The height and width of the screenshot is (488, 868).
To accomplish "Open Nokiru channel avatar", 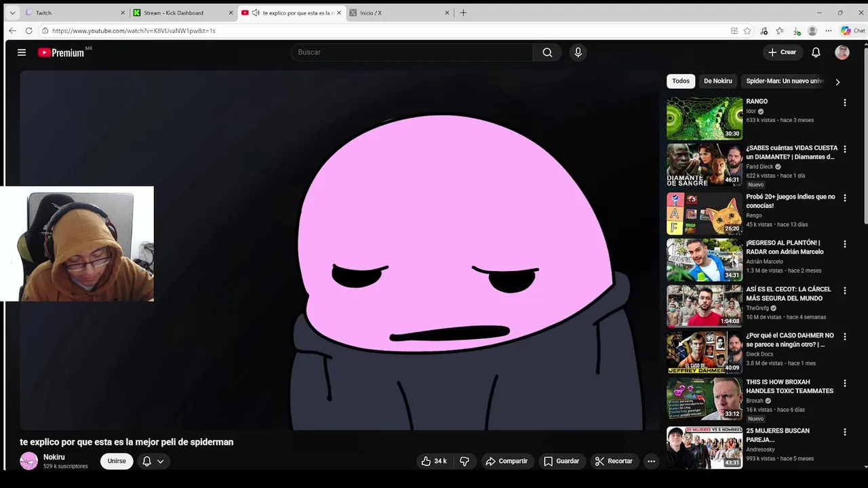I will click(x=29, y=461).
